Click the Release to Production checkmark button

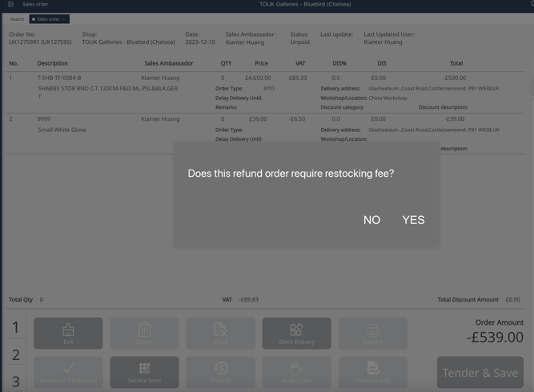pos(68,372)
